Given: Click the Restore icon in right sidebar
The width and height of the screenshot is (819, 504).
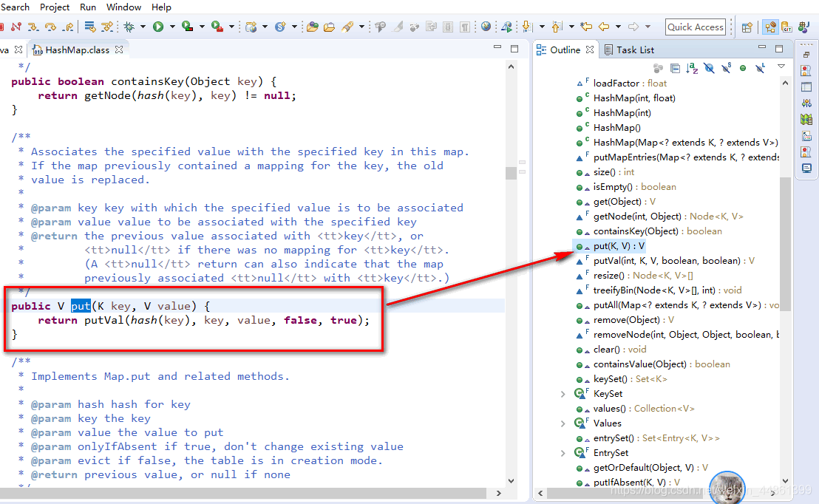Looking at the screenshot, I should pos(806,54).
